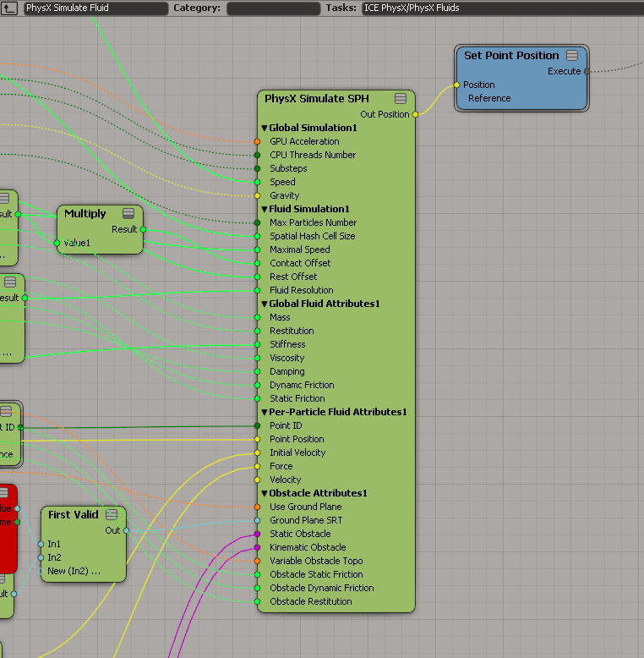Click the Viscosity input port

point(258,358)
